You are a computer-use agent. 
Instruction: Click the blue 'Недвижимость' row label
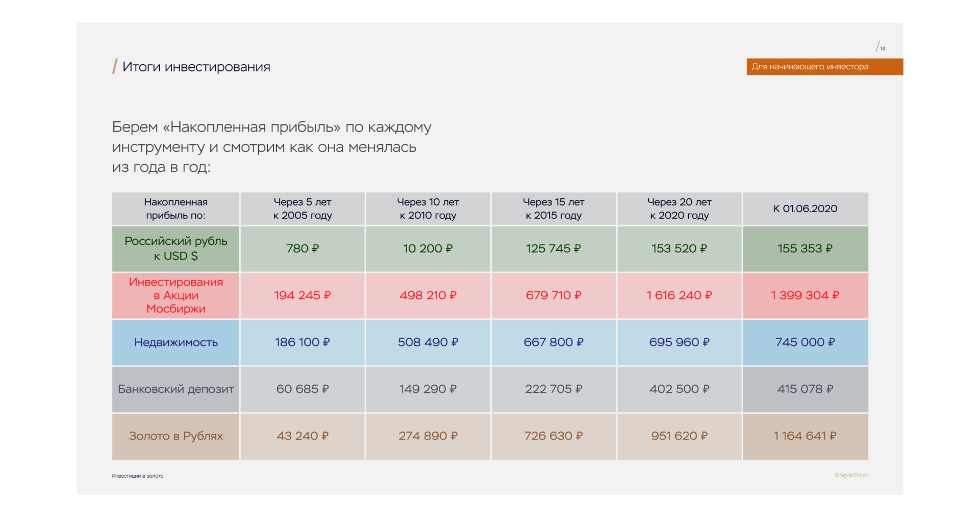click(x=176, y=342)
